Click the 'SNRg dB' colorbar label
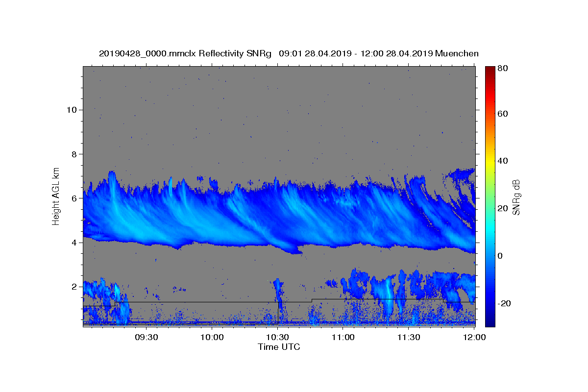The image size is (588, 392). pyautogui.click(x=516, y=197)
